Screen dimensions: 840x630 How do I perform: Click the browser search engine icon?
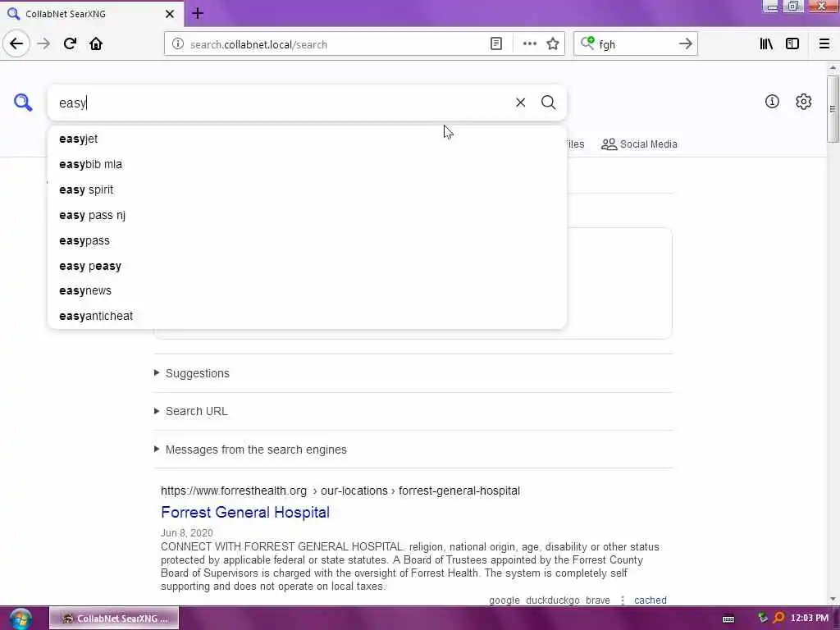click(x=587, y=43)
